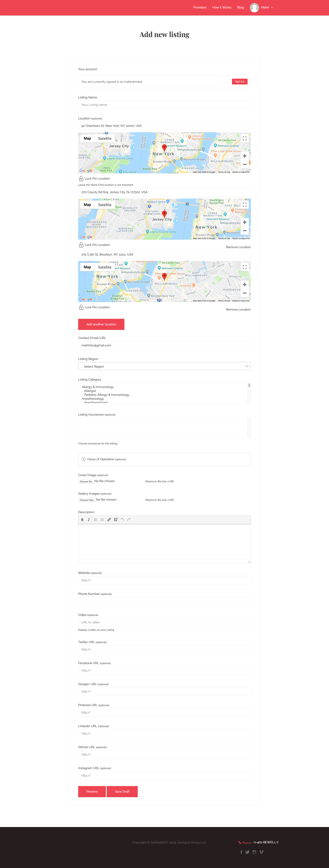329x868 pixels.
Task: Open the Mahir user menu
Action: tap(268, 7)
